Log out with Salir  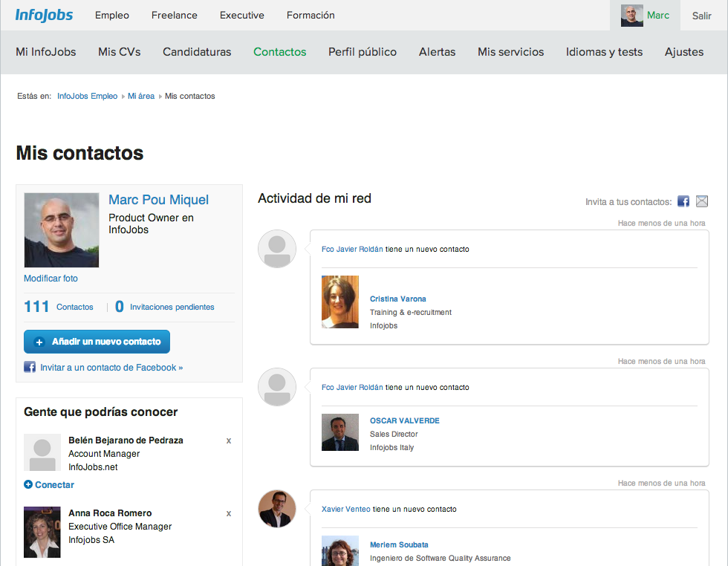[x=701, y=16]
